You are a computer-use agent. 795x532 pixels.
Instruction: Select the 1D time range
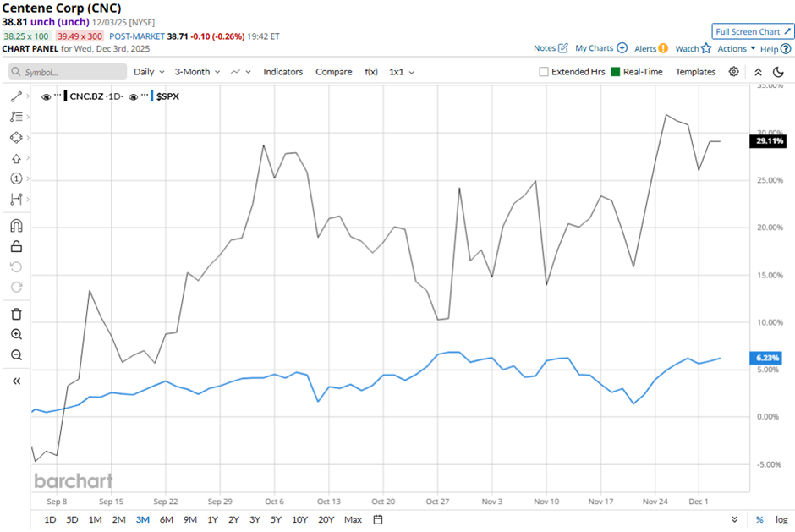[x=50, y=520]
